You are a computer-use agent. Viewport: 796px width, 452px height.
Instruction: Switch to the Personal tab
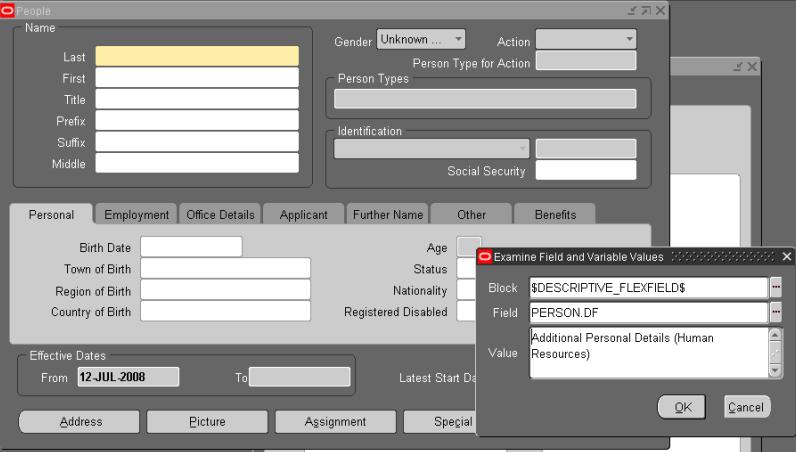51,215
